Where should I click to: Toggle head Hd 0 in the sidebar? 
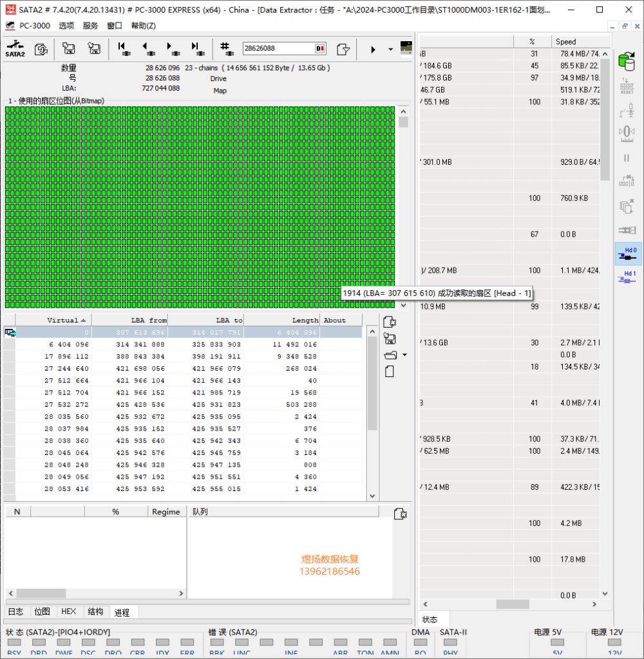(x=628, y=254)
